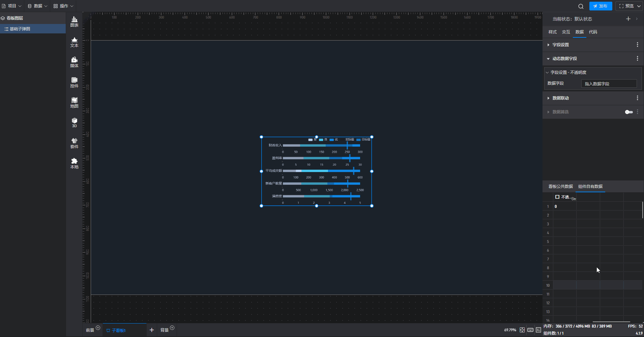Open the 控件 controls components icon
The height and width of the screenshot is (337, 644).
(x=74, y=82)
